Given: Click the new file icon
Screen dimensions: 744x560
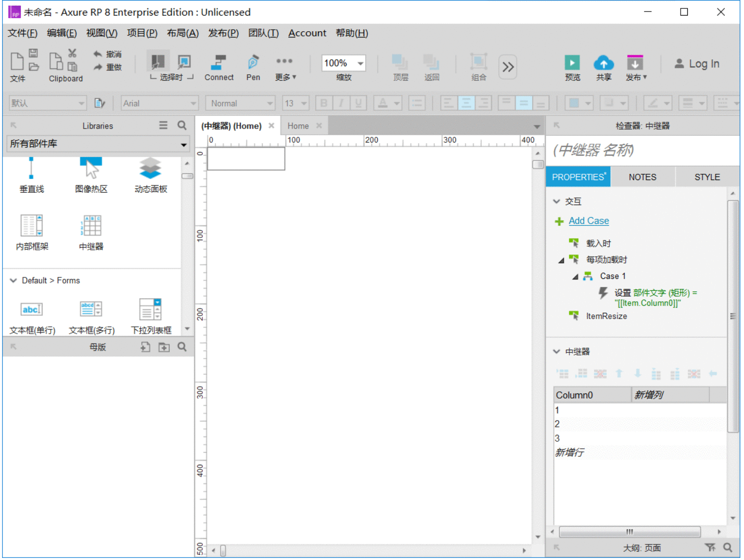Looking at the screenshot, I should pyautogui.click(x=17, y=61).
